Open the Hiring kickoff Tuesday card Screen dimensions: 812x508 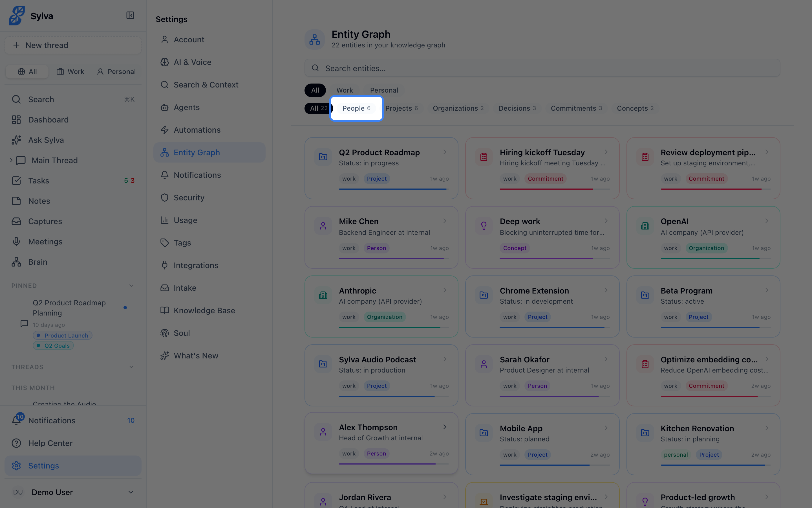click(x=542, y=168)
